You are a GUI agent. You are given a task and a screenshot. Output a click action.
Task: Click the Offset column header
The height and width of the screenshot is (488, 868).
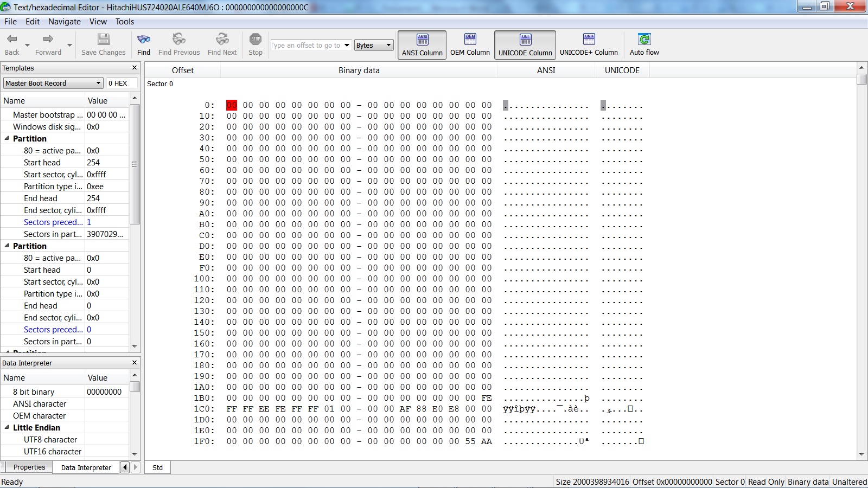[183, 70]
